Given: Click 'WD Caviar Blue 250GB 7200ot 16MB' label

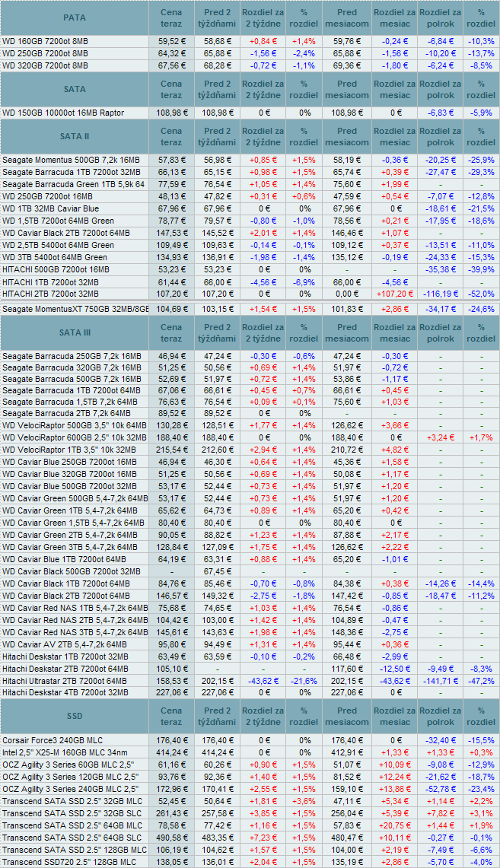Looking at the screenshot, I should tap(69, 462).
